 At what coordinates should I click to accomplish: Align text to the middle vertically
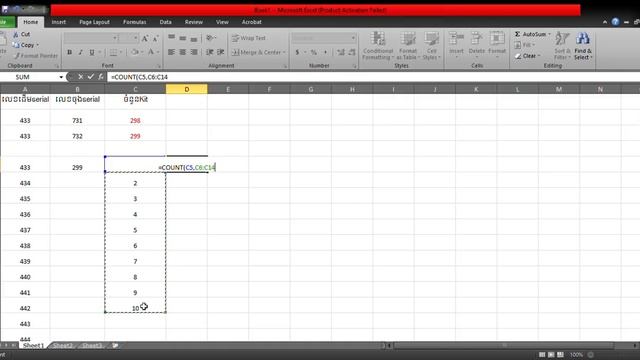(182, 38)
